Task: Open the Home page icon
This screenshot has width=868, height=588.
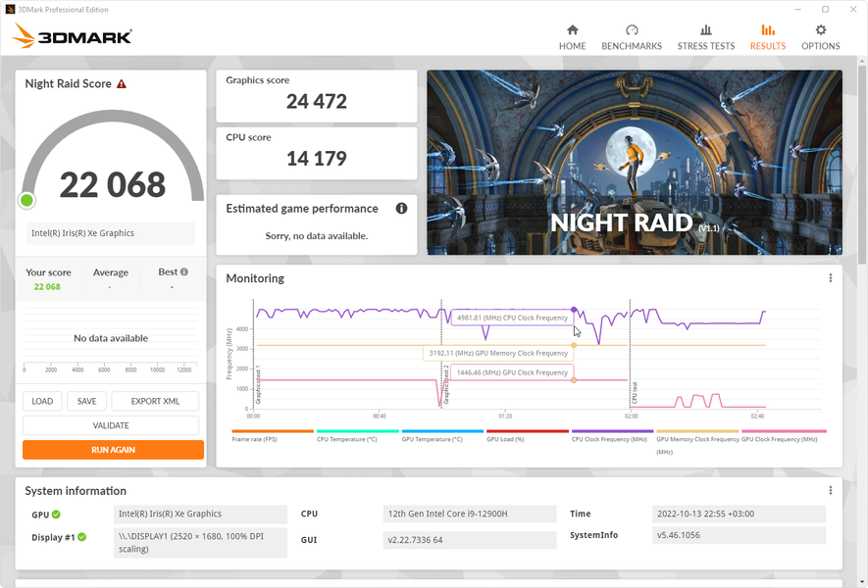Action: (573, 29)
